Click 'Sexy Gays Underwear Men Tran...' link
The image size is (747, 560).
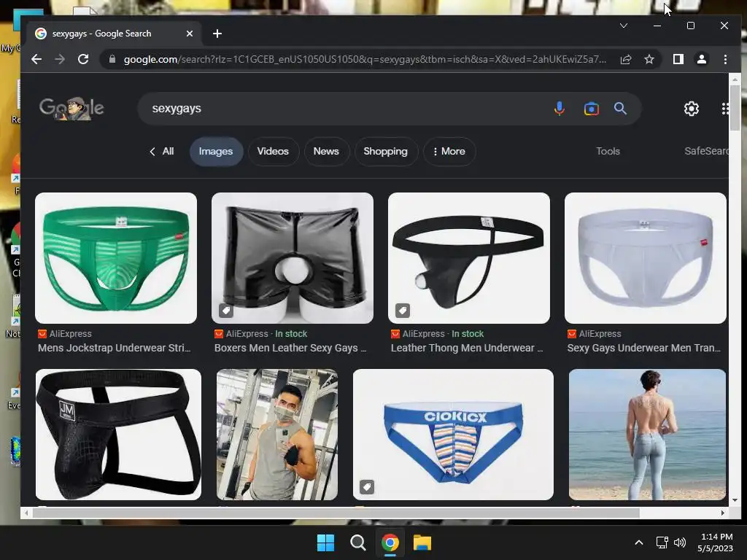643,348
